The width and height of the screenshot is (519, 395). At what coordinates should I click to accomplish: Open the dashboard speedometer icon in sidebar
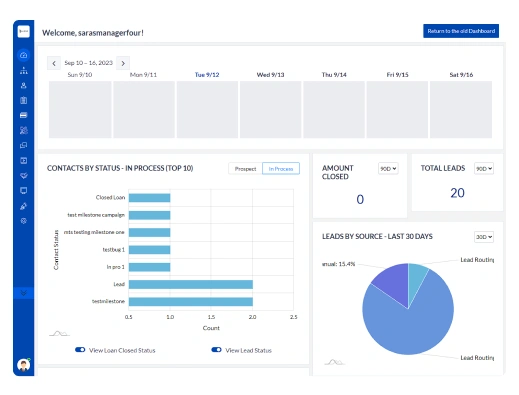coord(23,55)
